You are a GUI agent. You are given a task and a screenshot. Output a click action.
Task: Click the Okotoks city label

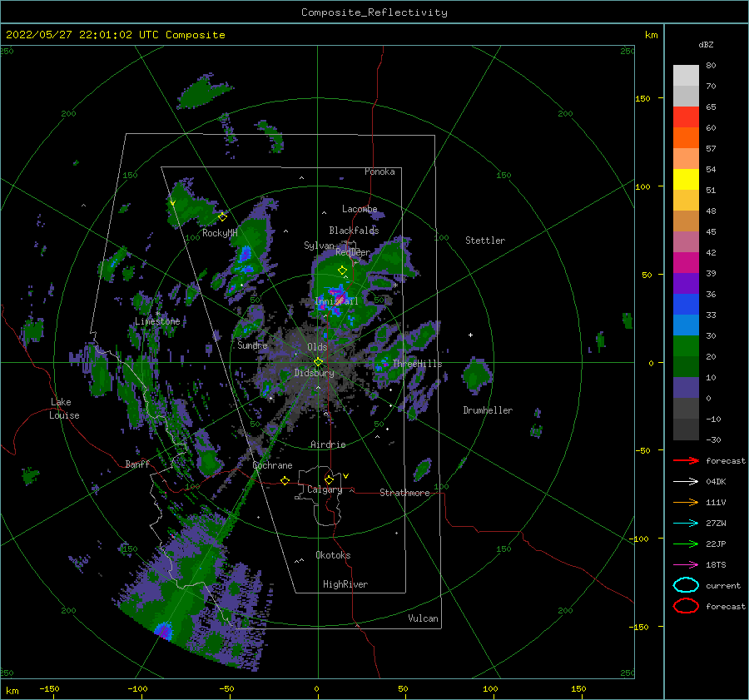[x=333, y=555]
